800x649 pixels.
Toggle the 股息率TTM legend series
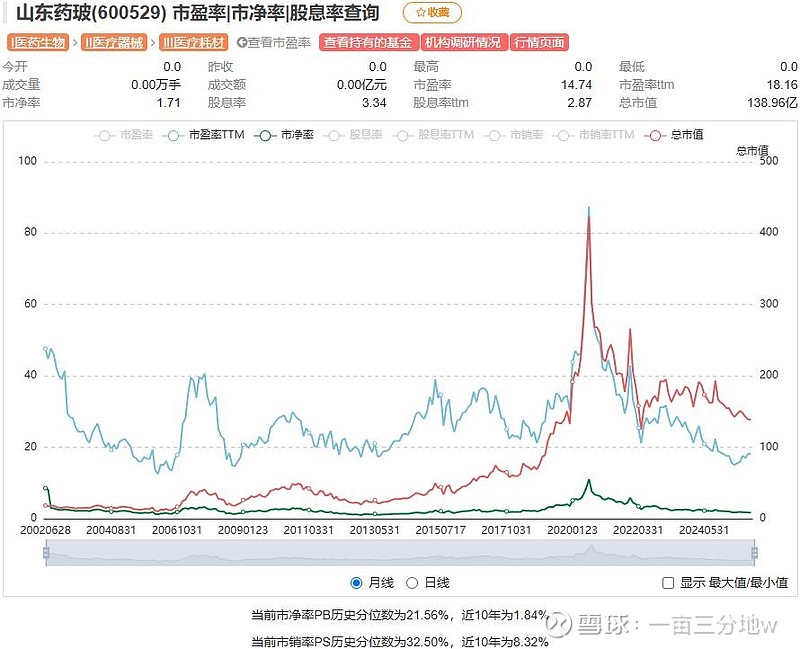click(433, 135)
